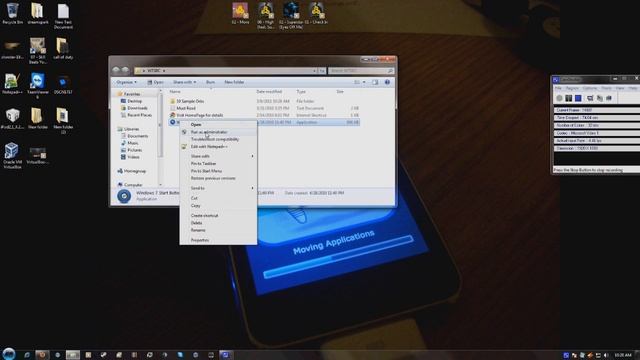Viewport: 640px width, 360px height.
Task: Launch Oracle VM VirtualBox shortcut
Action: click(12, 155)
